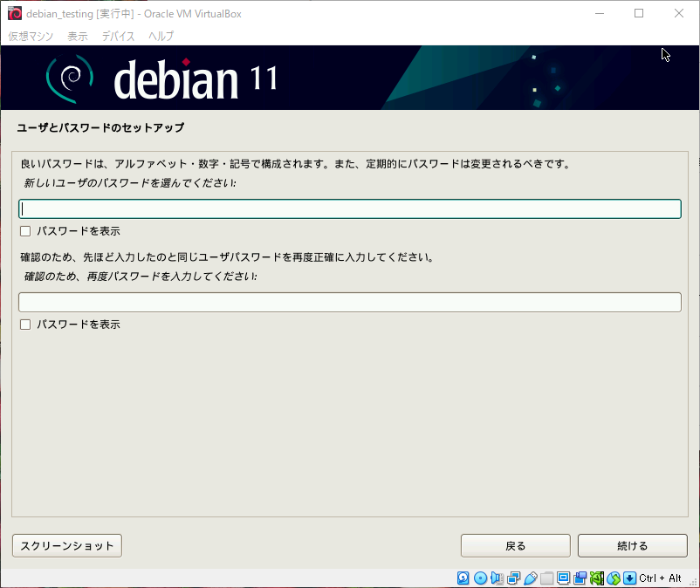Close the VirtualBox window
The width and height of the screenshot is (700, 588).
[x=678, y=13]
